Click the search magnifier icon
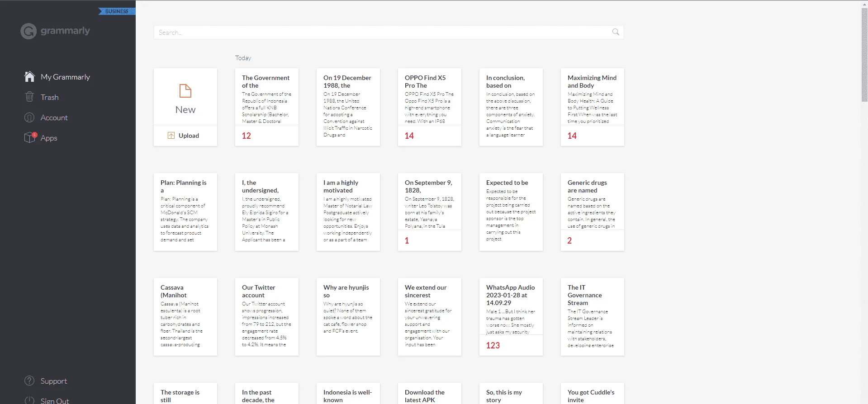This screenshot has height=404, width=868. [x=616, y=32]
